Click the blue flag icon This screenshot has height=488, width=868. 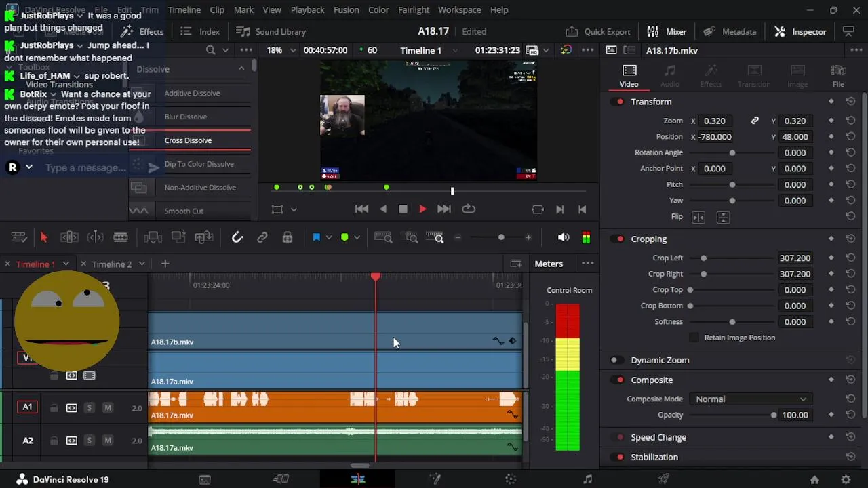316,237
